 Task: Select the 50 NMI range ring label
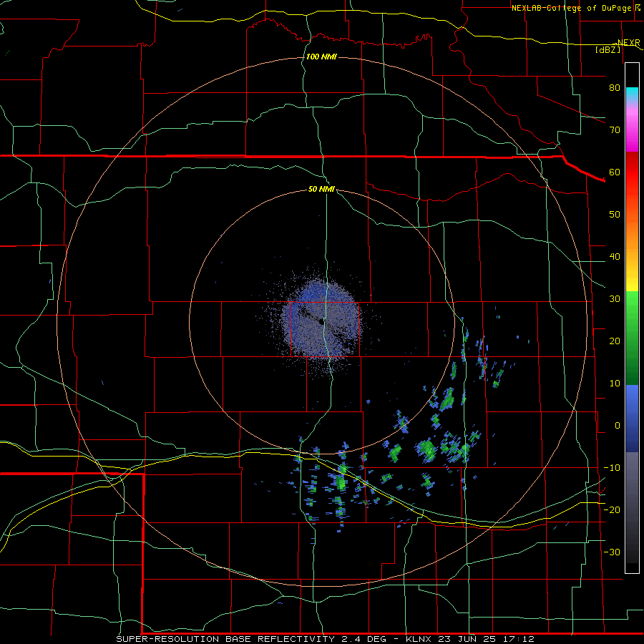click(321, 189)
